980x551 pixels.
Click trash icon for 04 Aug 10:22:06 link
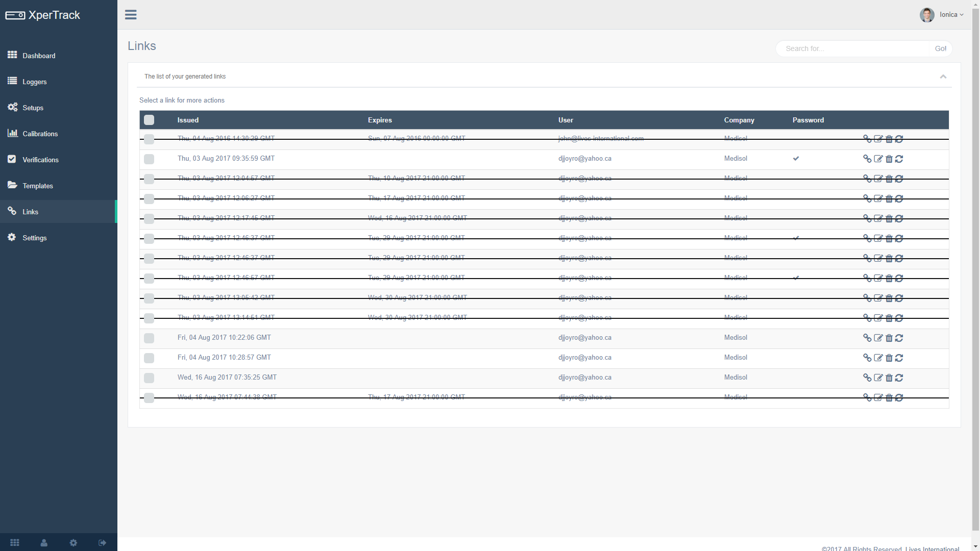pyautogui.click(x=889, y=338)
